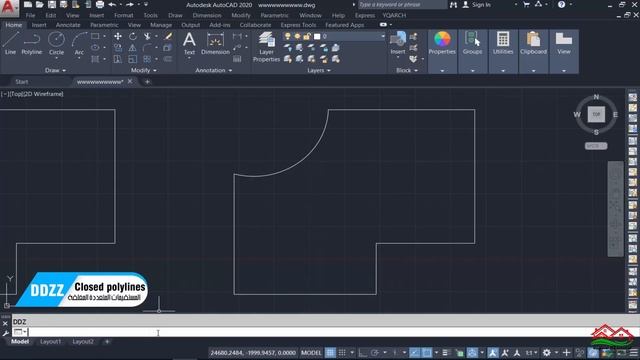Open the Utilities calculator panel
The image size is (640, 360).
(503, 43)
